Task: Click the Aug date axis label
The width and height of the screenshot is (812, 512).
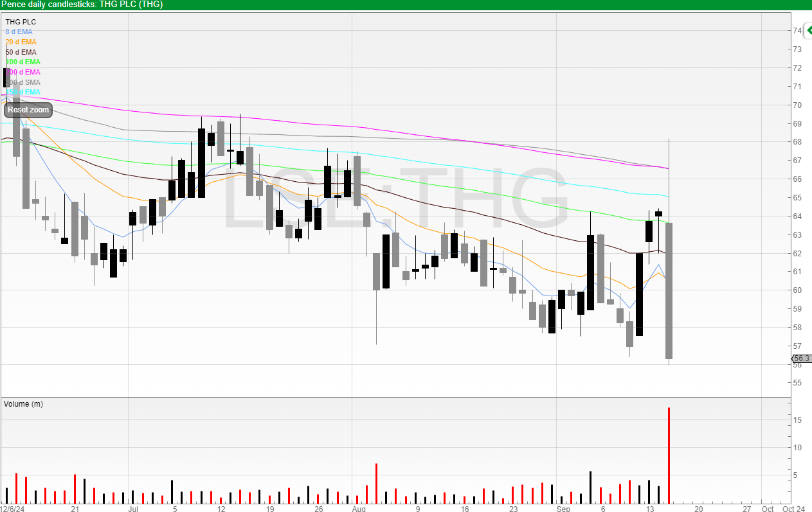Action: click(358, 508)
